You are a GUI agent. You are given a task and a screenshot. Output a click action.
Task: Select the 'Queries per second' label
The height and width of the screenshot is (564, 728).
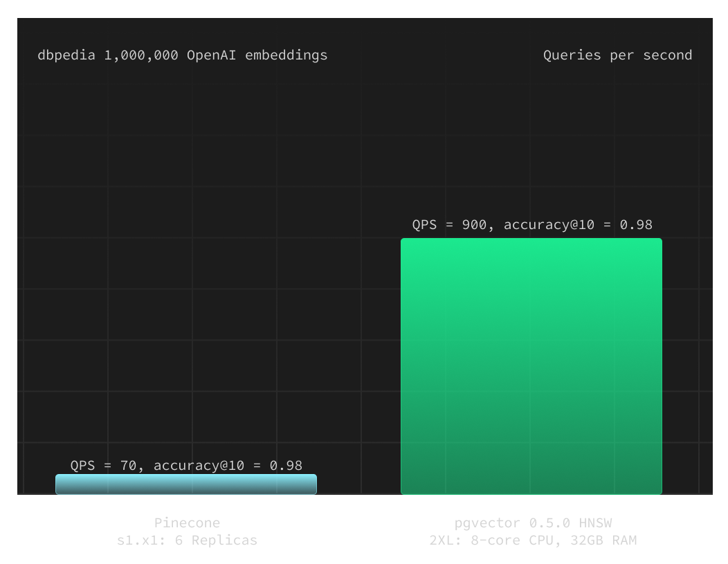(617, 55)
